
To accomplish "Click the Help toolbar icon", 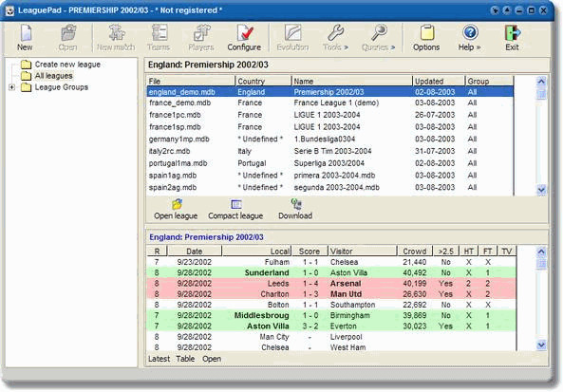I will coord(470,32).
